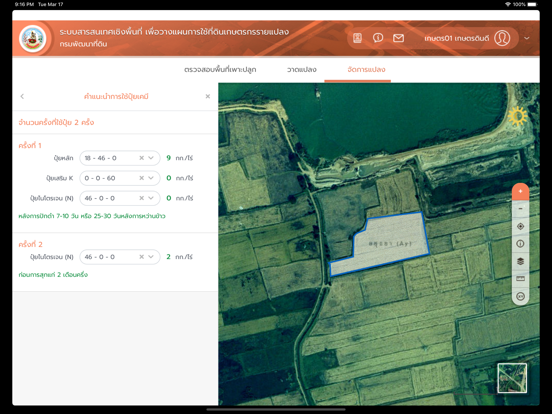The height and width of the screenshot is (414, 552).
Task: Open the mail messages icon
Action: click(398, 38)
